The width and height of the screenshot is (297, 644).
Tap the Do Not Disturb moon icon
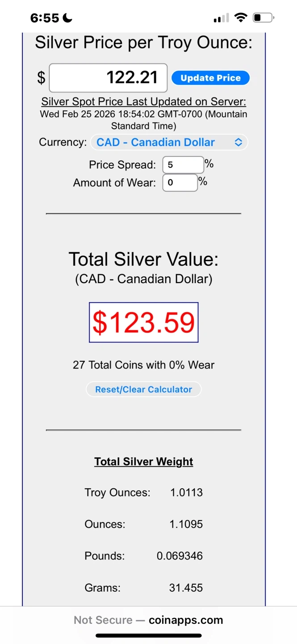coord(67,18)
